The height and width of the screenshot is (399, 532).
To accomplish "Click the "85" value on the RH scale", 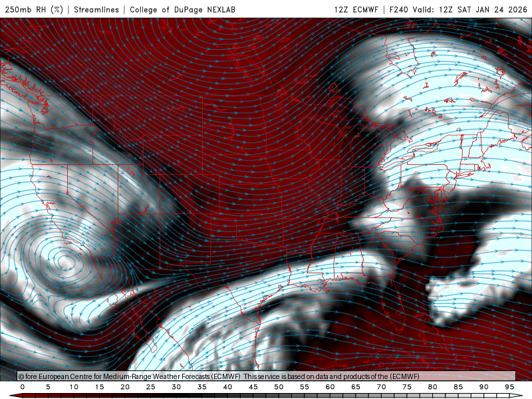I will click(458, 387).
